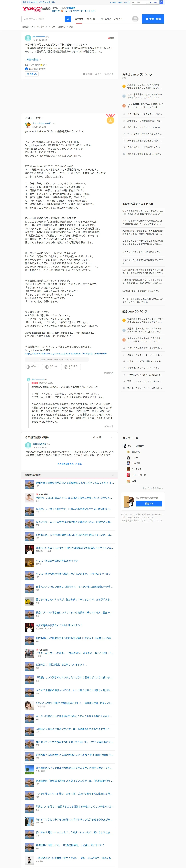Click 違反報告 under the best answer
This screenshot has height=868, width=186.
[x=108, y=373]
